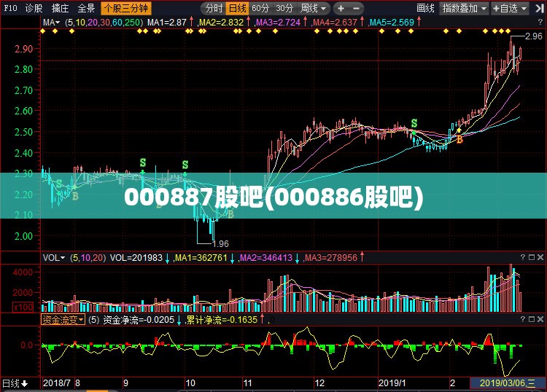Click the 12 month time axis label
This screenshot has width=547, height=392.
(319, 383)
